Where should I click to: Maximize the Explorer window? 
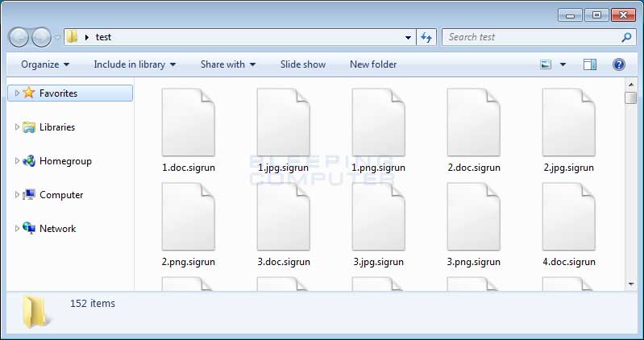[596, 15]
